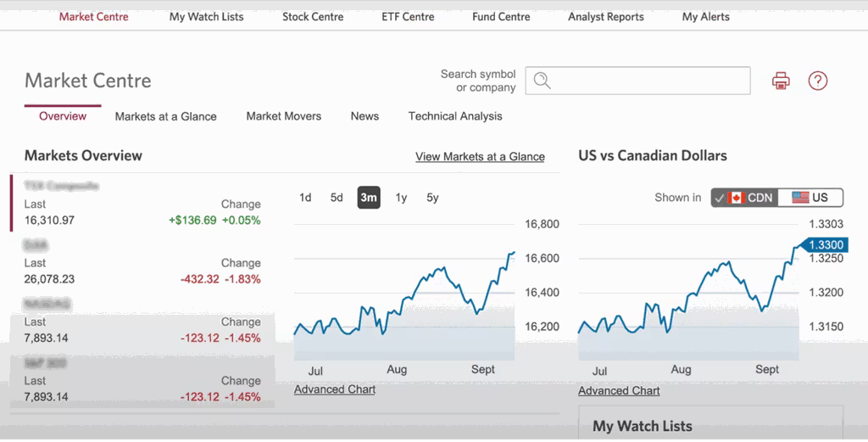Screen dimensions: 868x442
Task: Go to ETF Centre in top navigation
Action: [408, 16]
